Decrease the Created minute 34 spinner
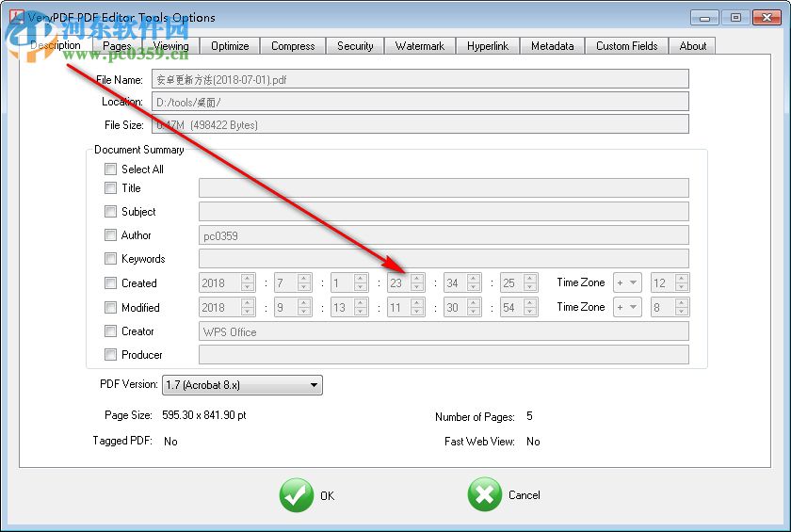 [x=474, y=287]
